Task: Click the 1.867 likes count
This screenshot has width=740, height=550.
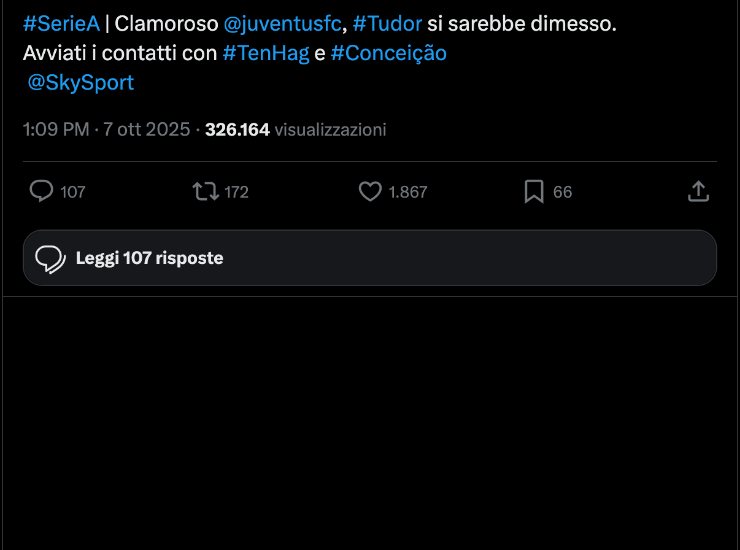Action: [407, 192]
